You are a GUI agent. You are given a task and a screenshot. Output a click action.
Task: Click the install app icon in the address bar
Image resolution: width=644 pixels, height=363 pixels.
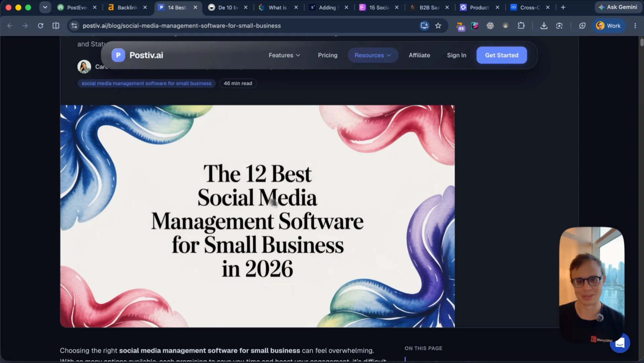(424, 26)
